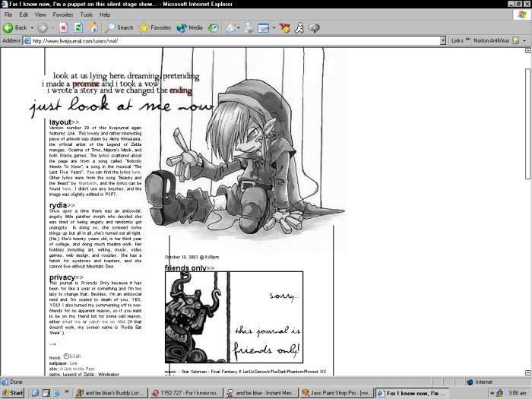
Task: Click the Edit page icon
Action: [264, 28]
